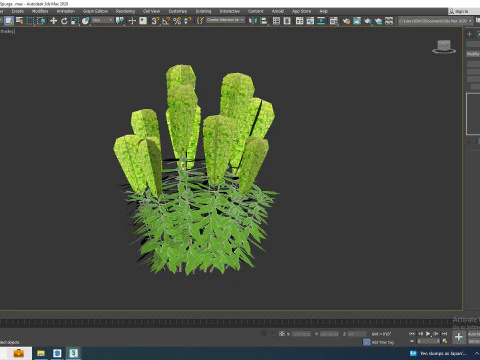This screenshot has height=360, width=480.
Task: Toggle Absolute/Offset transform type-in mode
Action: tap(282, 334)
